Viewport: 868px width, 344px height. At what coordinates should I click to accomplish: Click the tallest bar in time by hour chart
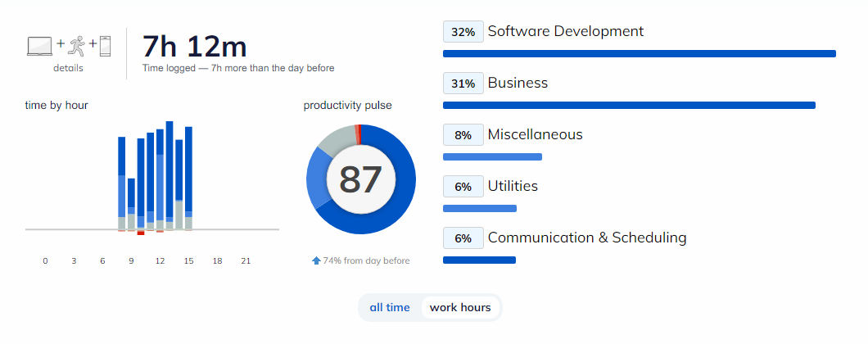(x=170, y=175)
